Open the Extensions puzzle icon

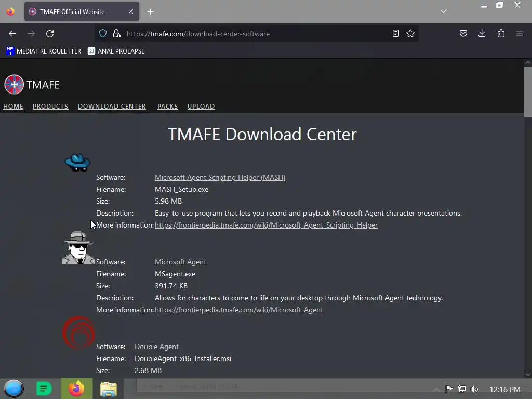(x=501, y=33)
